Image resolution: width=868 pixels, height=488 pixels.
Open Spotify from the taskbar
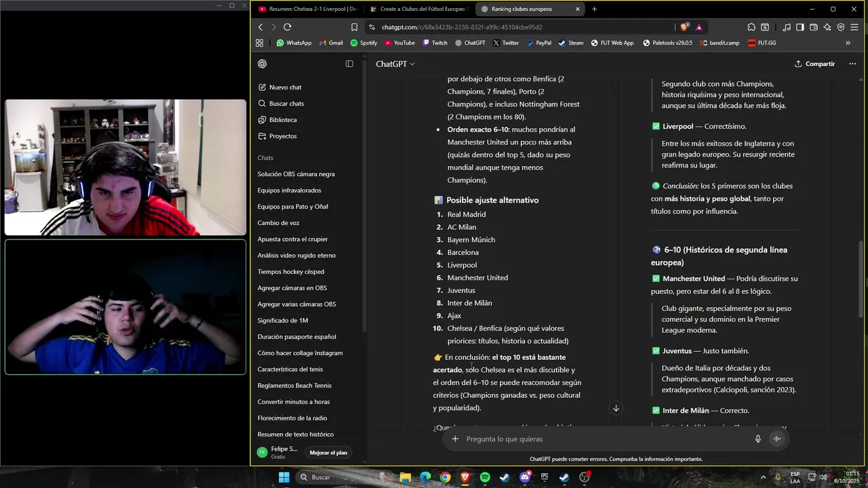[x=485, y=477]
